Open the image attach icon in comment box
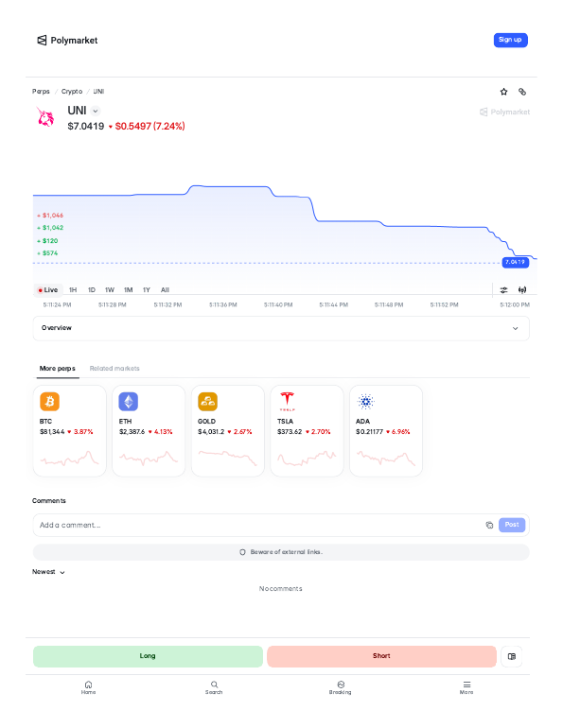The height and width of the screenshot is (728, 563). pos(489,525)
